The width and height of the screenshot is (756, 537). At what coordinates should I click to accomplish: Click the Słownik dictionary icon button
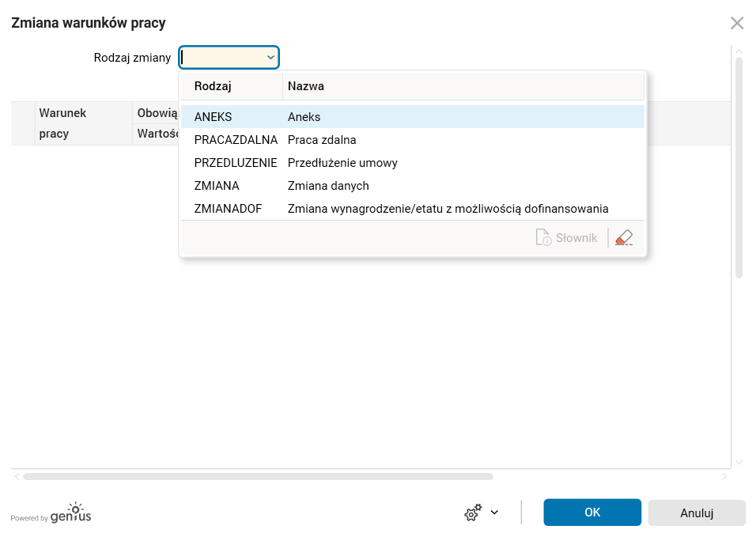tap(566, 237)
